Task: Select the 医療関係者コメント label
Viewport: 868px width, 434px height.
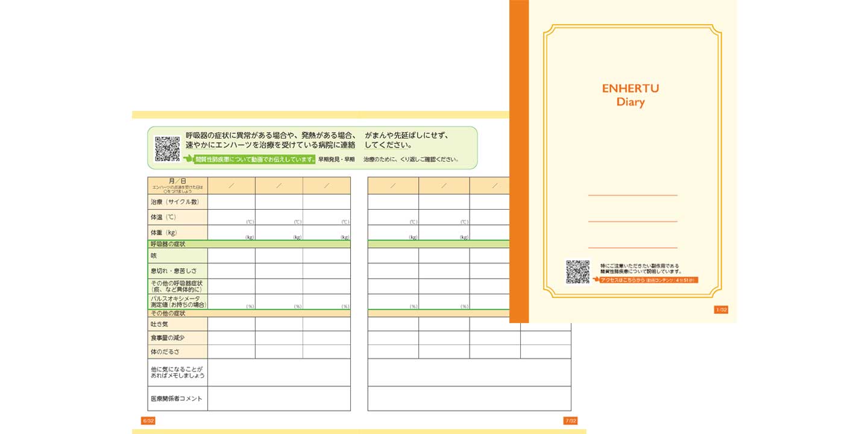Action: pyautogui.click(x=178, y=398)
